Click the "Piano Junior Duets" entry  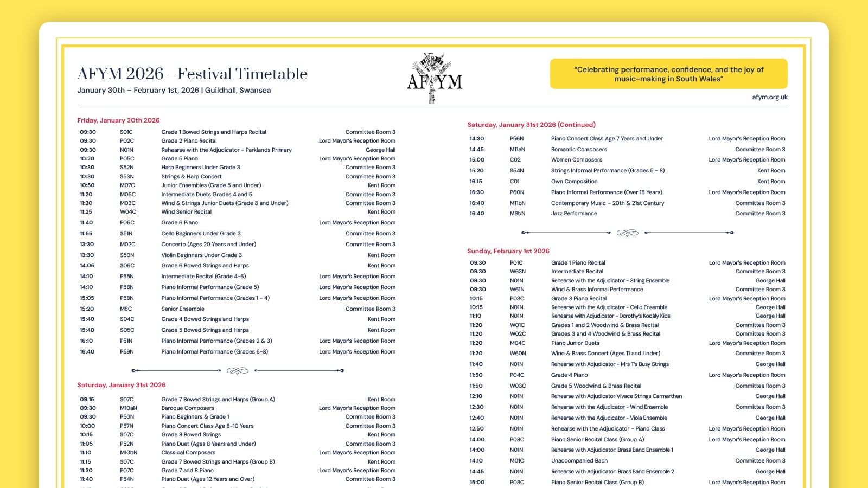tap(575, 343)
